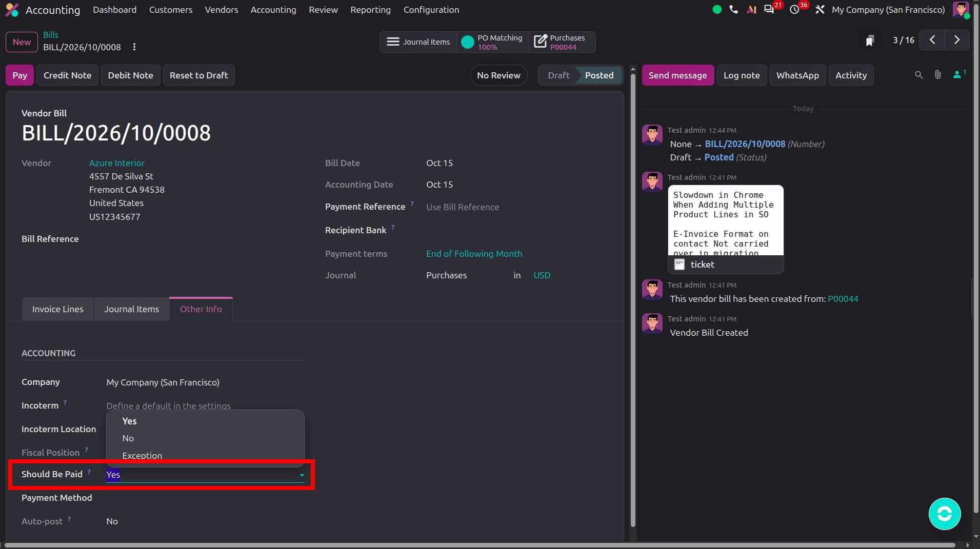Switch to Journal Items tab
This screenshot has height=549, width=980.
[x=131, y=309]
